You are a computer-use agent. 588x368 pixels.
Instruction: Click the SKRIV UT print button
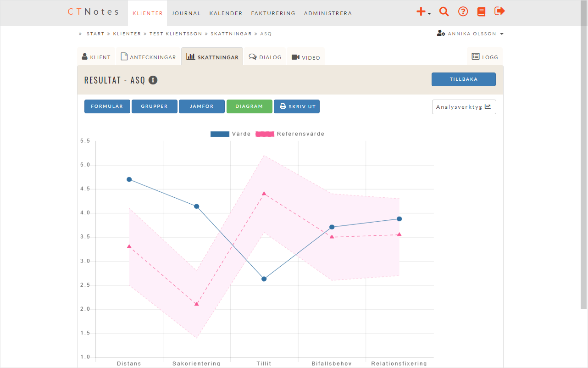[297, 106]
